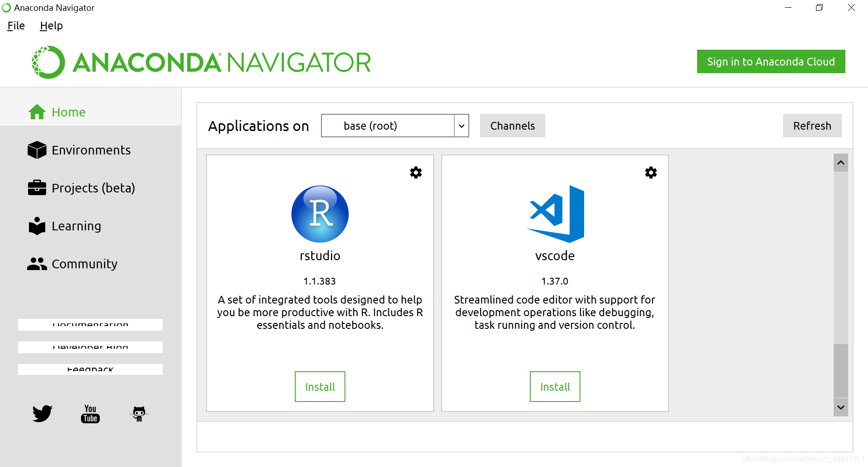Viewport: 868px width, 467px height.
Task: Open the GitHub octocat icon
Action: pyautogui.click(x=139, y=413)
